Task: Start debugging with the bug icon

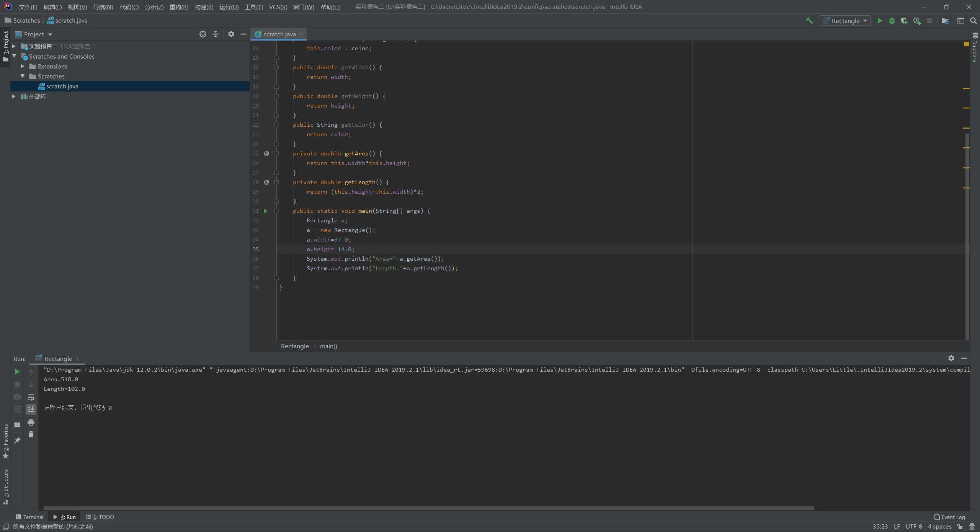Action: [x=892, y=21]
